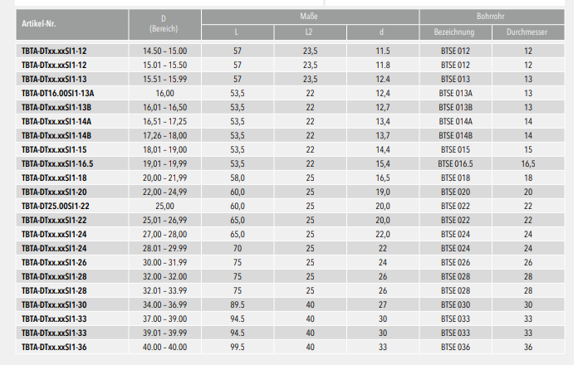Select the BTSE 036 designation cell
The image size is (588, 365).
click(455, 347)
